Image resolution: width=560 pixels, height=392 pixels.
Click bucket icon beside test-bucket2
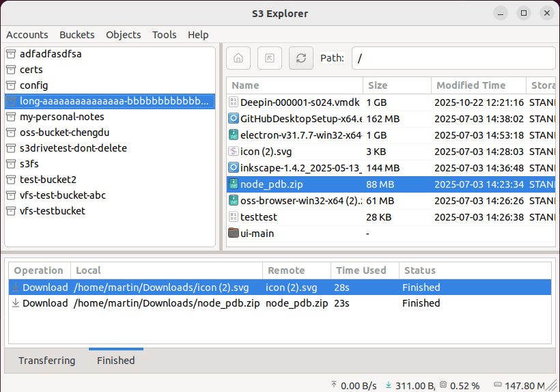[x=11, y=180]
